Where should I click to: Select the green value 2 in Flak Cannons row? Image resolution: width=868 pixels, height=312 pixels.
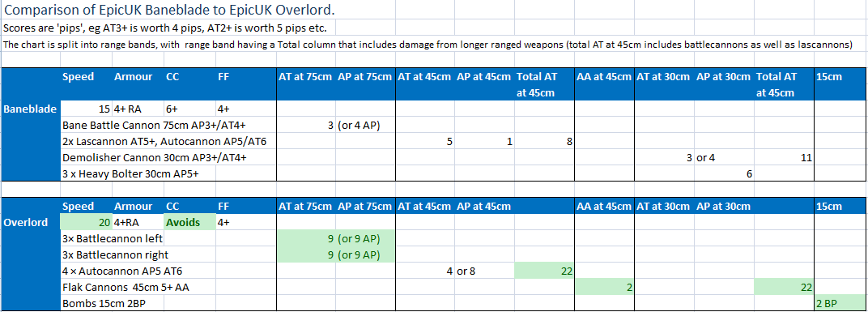tap(605, 287)
